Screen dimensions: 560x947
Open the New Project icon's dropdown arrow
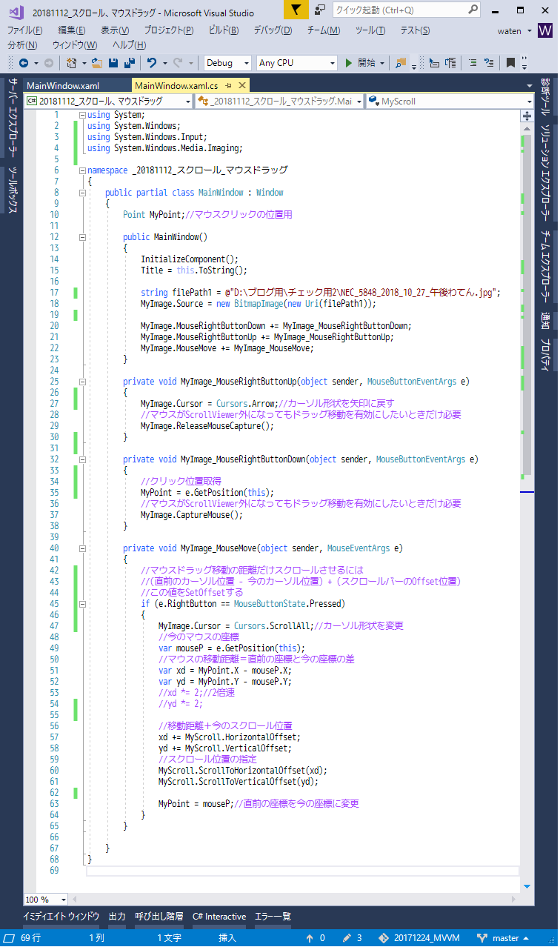(x=84, y=63)
